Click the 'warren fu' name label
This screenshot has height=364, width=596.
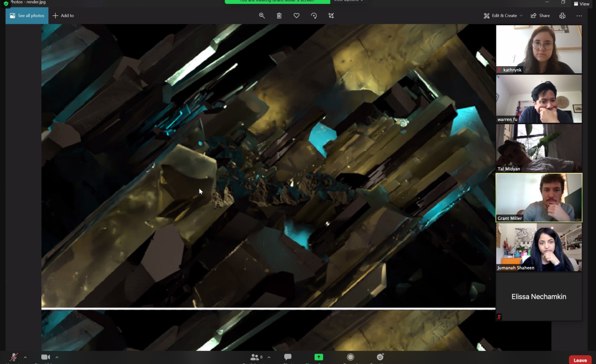tap(507, 119)
